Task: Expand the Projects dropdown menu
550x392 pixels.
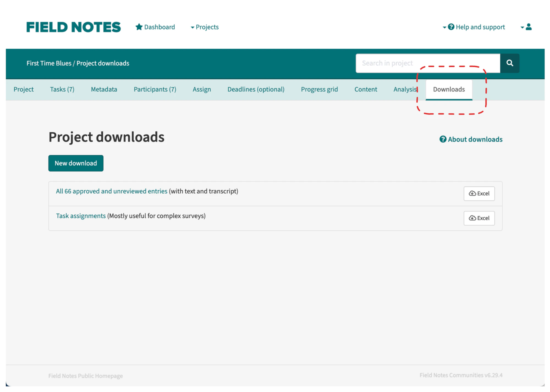Action: [x=205, y=27]
